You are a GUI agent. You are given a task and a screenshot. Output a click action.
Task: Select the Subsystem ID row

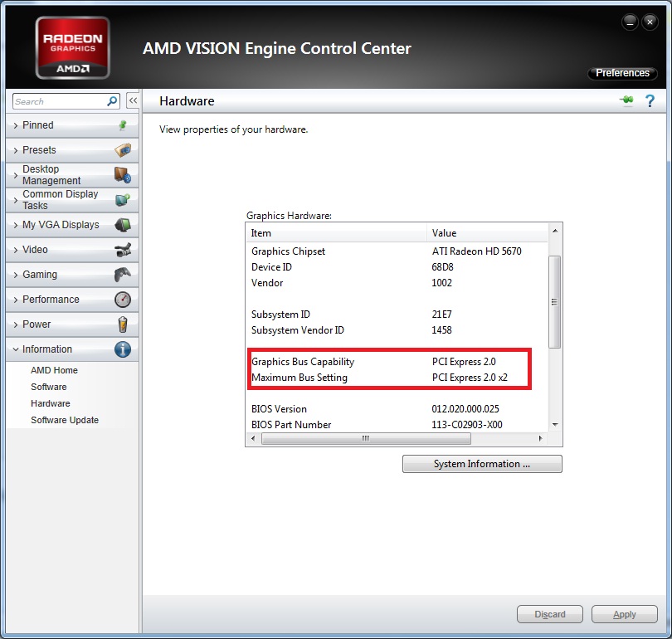(397, 315)
